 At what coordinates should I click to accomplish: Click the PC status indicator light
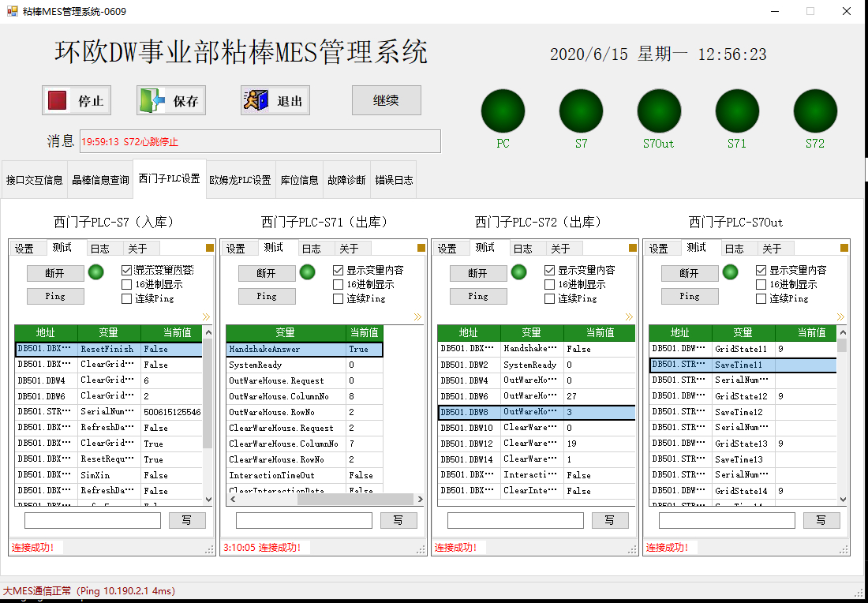pos(503,110)
